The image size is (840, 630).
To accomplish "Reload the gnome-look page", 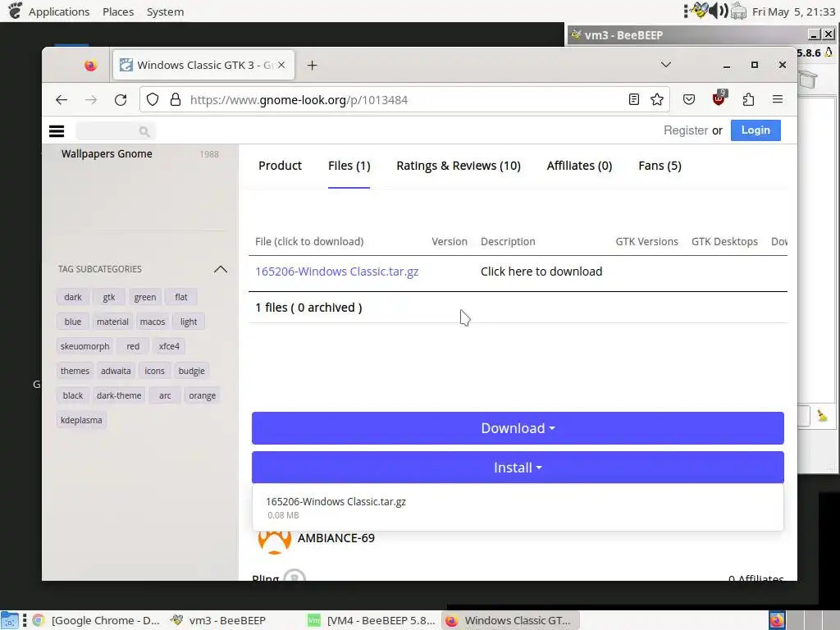I will point(121,99).
